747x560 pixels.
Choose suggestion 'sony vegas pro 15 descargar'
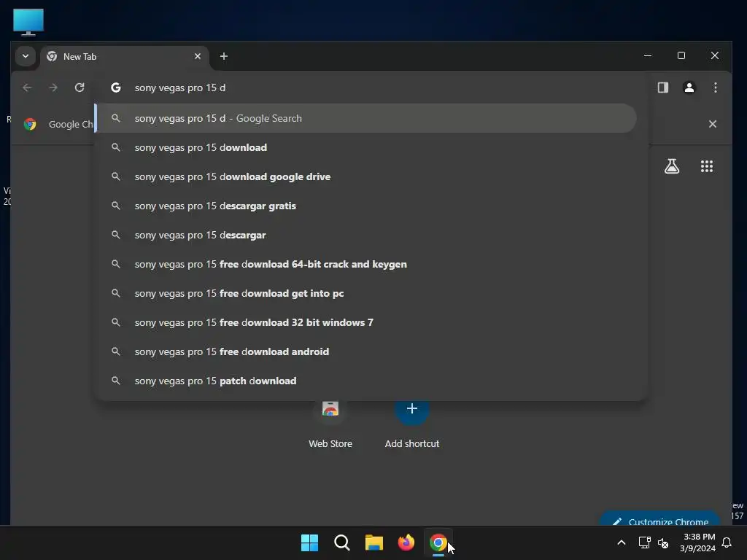tap(366, 235)
